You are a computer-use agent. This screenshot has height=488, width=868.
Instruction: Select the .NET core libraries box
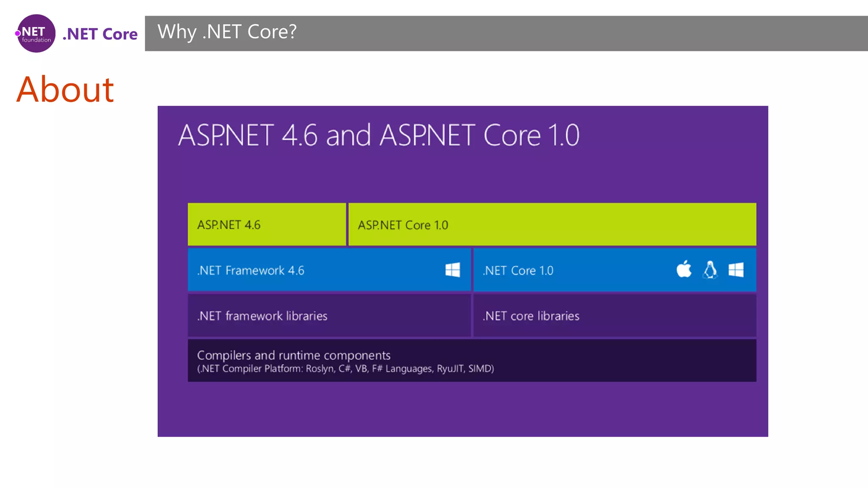[x=615, y=316]
